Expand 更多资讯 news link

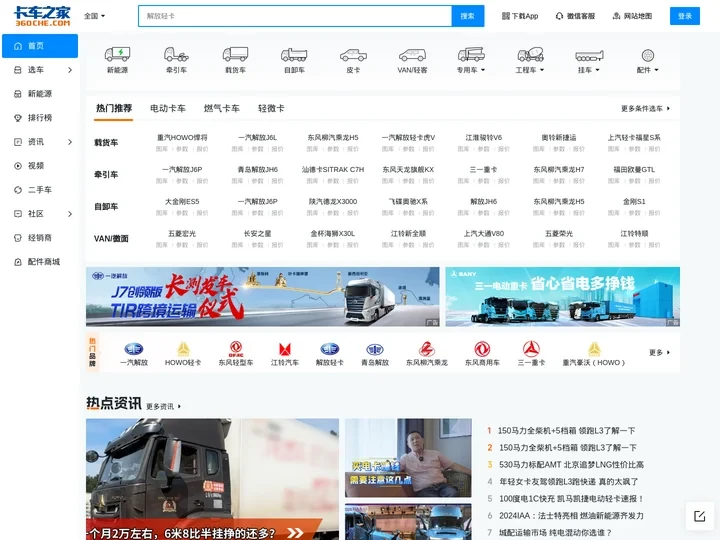tap(163, 406)
